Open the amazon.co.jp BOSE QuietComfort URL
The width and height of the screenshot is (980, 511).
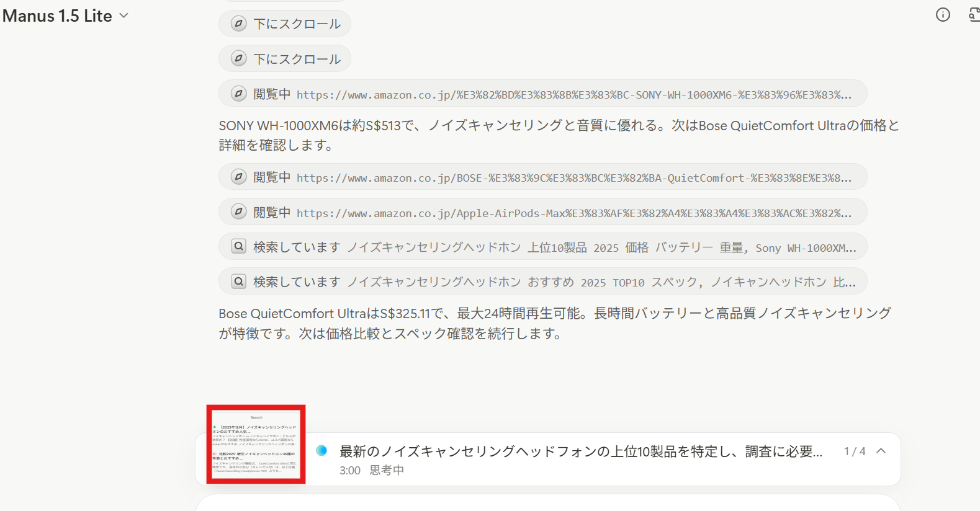(574, 178)
